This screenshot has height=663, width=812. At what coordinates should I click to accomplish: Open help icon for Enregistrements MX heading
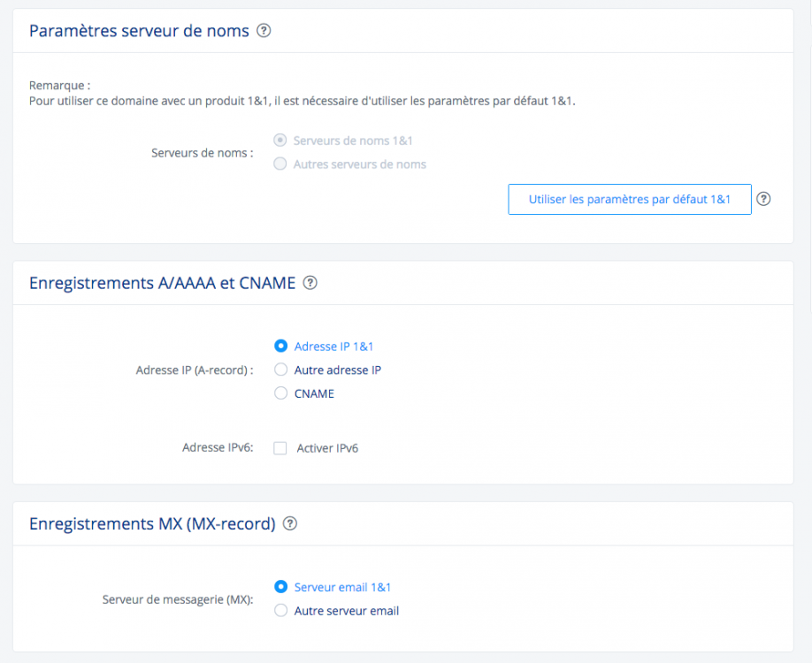290,523
